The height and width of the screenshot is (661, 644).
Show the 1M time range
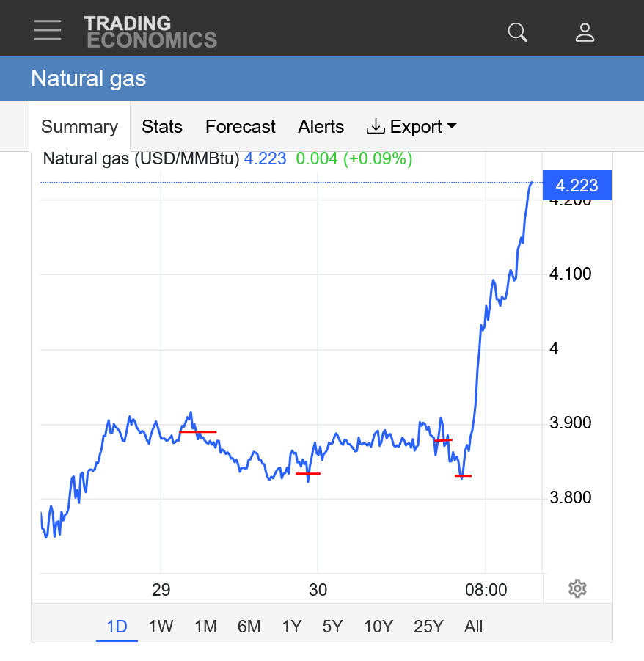(205, 627)
